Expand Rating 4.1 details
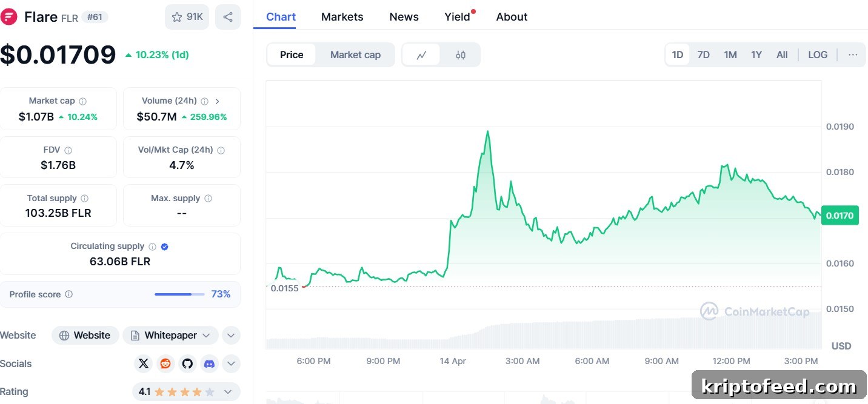 click(228, 392)
